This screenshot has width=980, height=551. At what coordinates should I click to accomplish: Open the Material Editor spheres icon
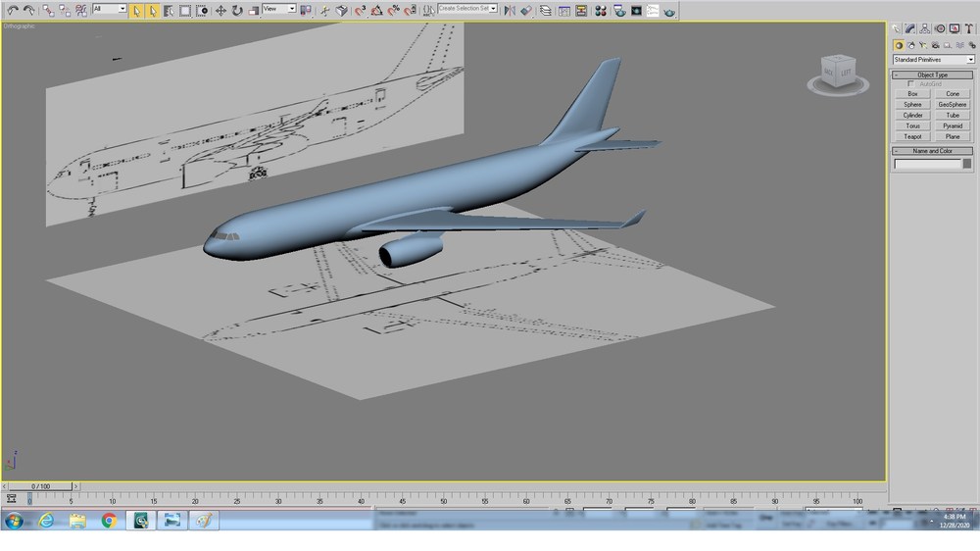coord(601,11)
